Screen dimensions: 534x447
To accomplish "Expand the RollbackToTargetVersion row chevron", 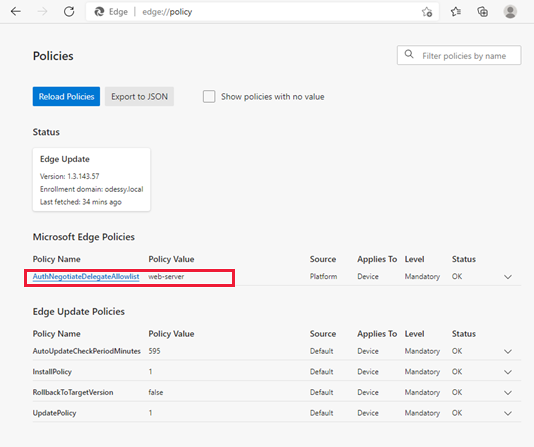I will pos(508,393).
